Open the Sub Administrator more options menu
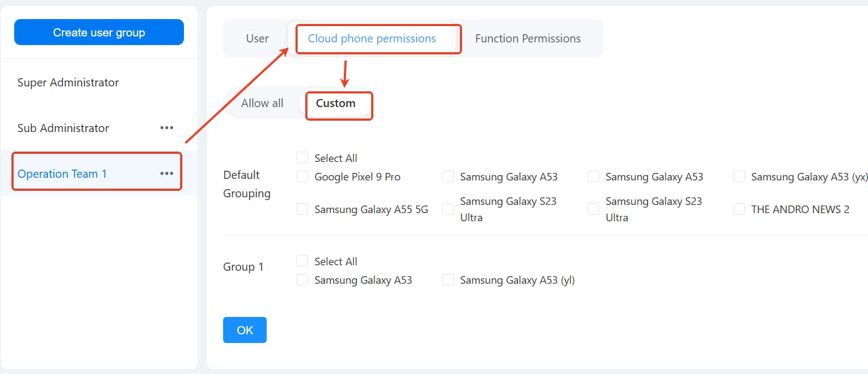Image resolution: width=868 pixels, height=374 pixels. 167,128
